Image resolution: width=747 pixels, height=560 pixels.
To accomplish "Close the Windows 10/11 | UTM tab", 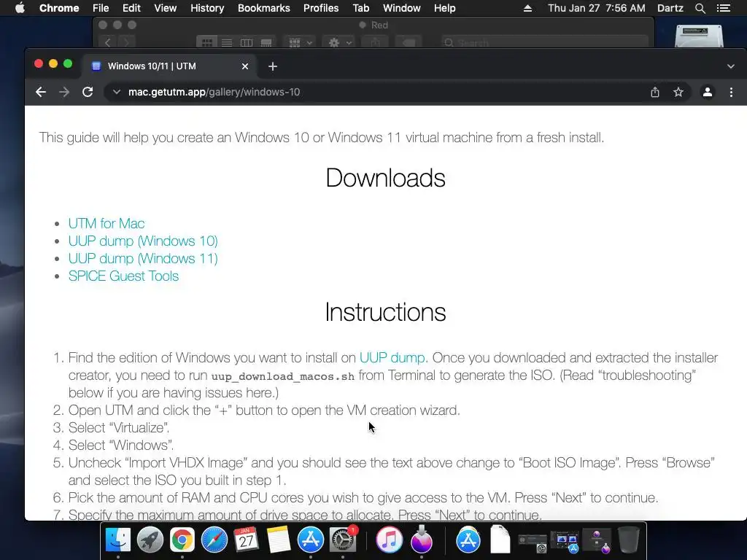I will coord(245,66).
